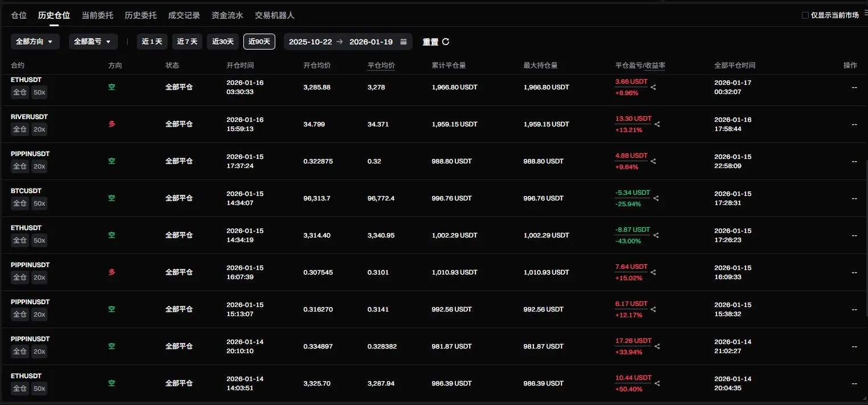Click close price 0.328382
868x405 pixels.
pos(382,346)
